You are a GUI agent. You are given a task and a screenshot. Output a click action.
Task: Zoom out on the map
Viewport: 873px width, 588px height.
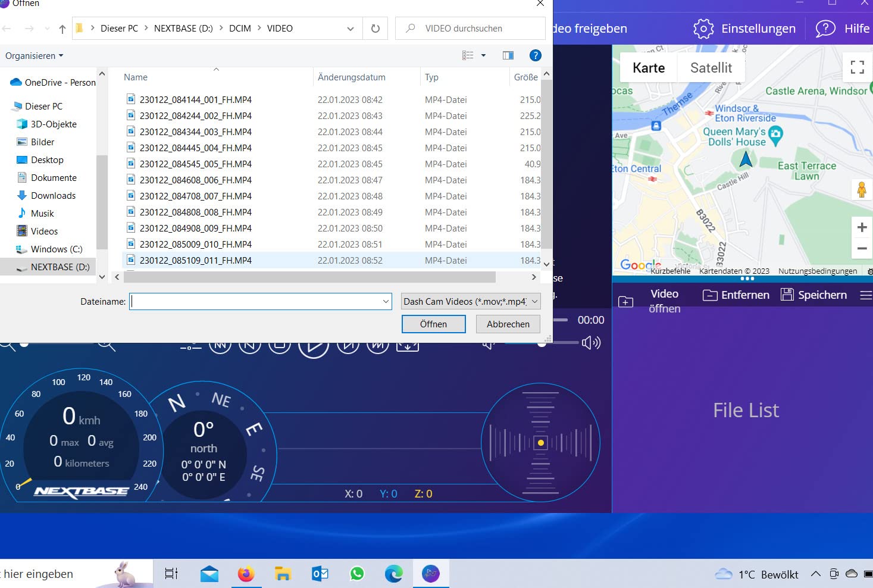[x=862, y=249]
